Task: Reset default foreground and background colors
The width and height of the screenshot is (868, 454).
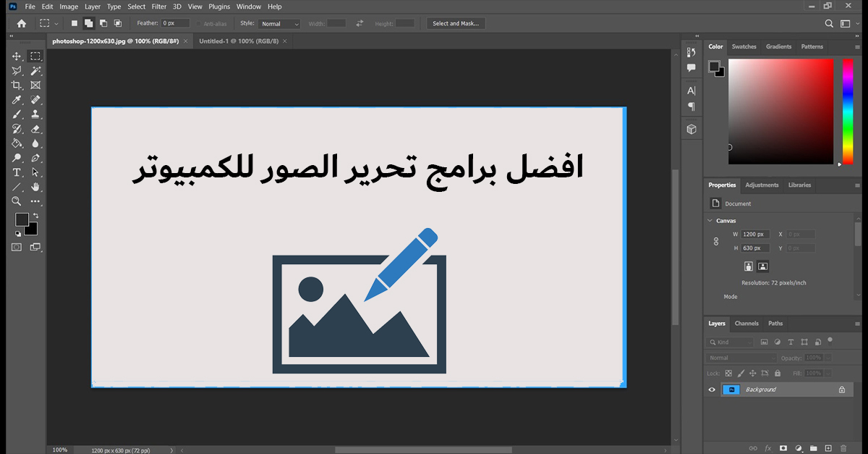Action: [18, 234]
